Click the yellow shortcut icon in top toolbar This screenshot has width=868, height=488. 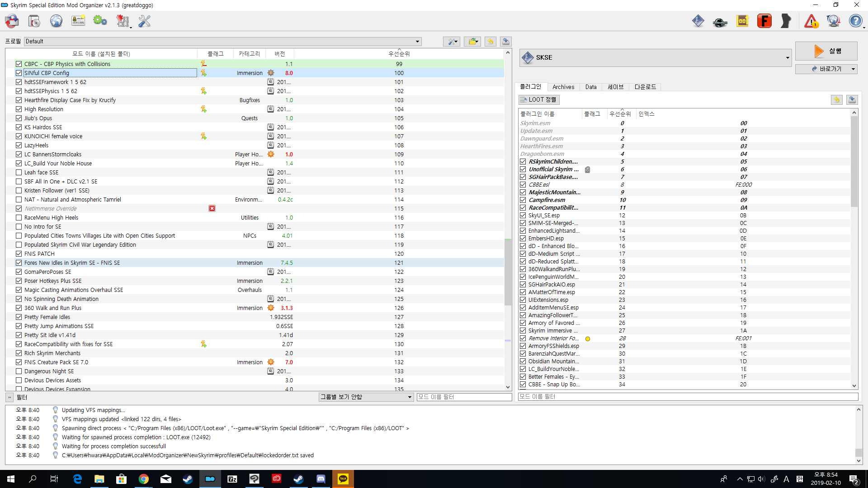[x=742, y=21]
